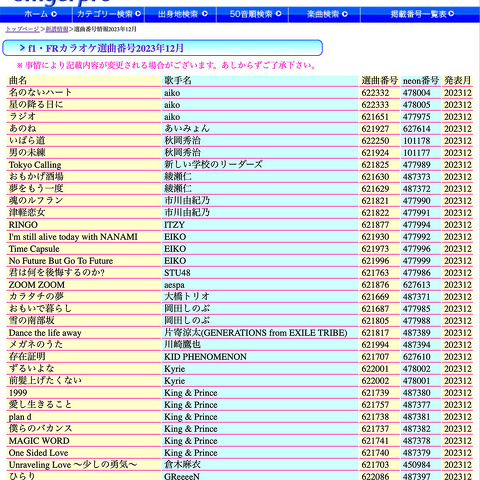Viewport: 480px width, 480px height.
Task: Open the 出身地検索 navigation tab
Action: [181, 14]
